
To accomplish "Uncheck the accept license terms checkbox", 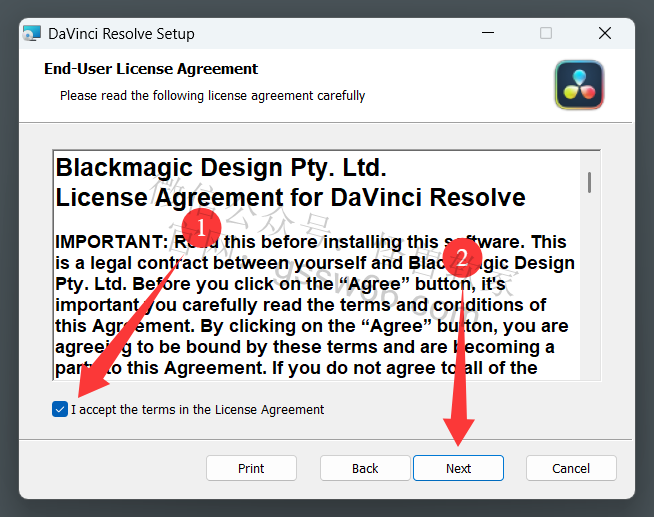I will click(60, 409).
